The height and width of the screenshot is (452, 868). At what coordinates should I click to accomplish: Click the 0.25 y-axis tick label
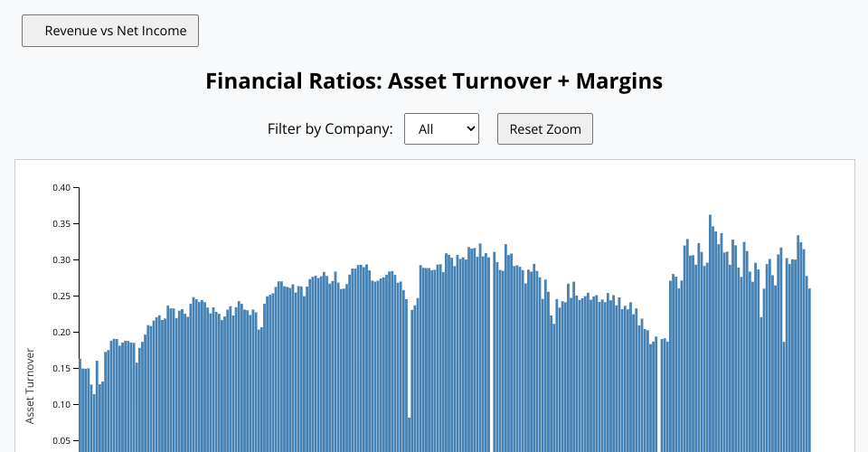tap(61, 297)
